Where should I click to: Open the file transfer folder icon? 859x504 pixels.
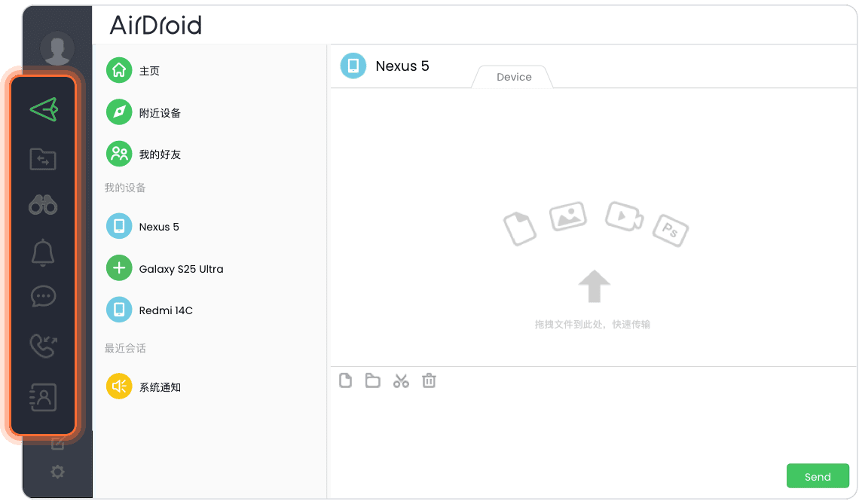tap(43, 159)
